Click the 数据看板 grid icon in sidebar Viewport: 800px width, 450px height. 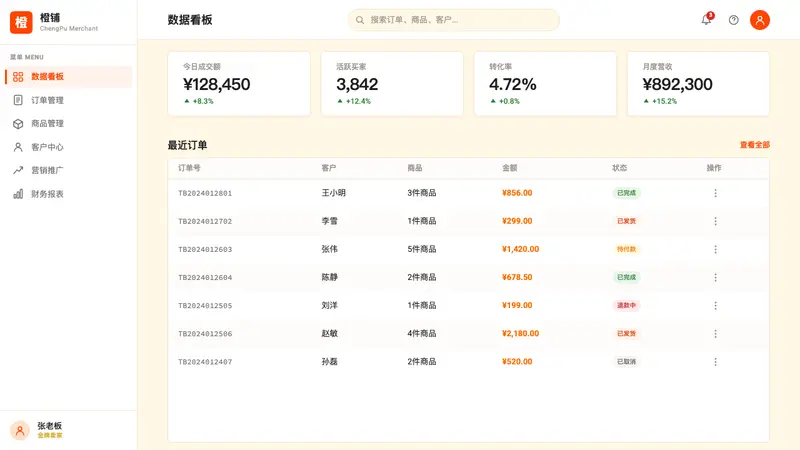tap(18, 77)
